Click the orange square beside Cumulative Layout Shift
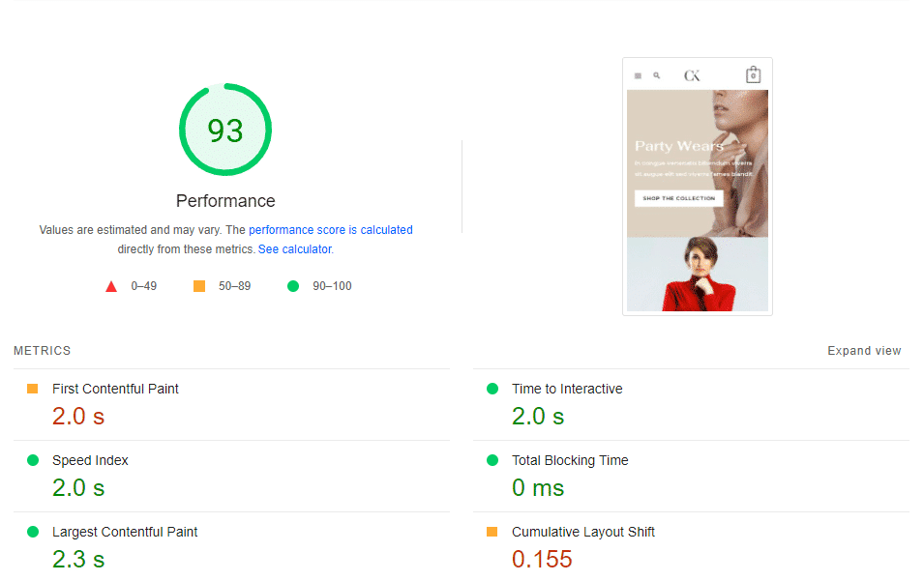 click(491, 532)
